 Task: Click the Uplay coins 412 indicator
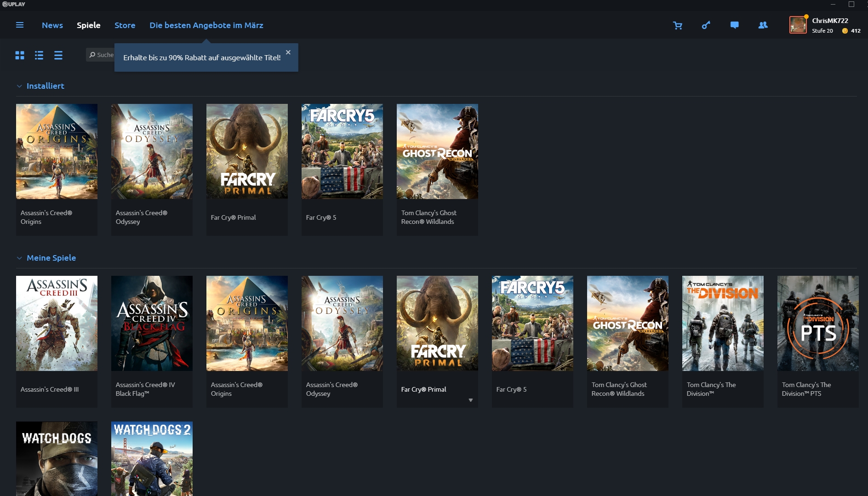click(x=851, y=31)
